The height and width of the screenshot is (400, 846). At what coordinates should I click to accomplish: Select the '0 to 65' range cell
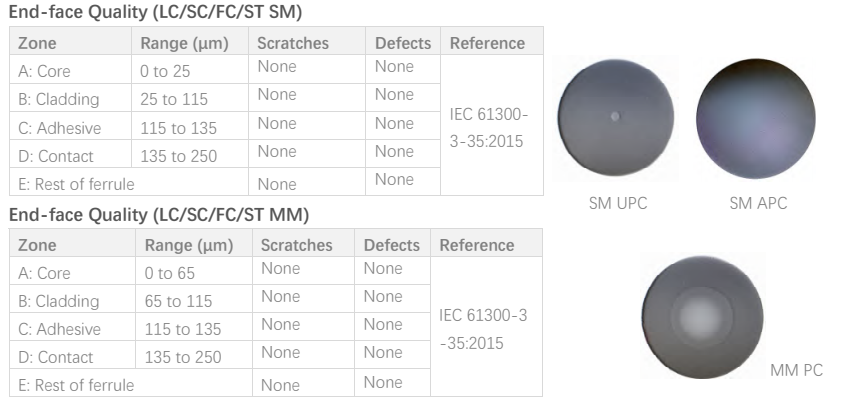coord(194,271)
